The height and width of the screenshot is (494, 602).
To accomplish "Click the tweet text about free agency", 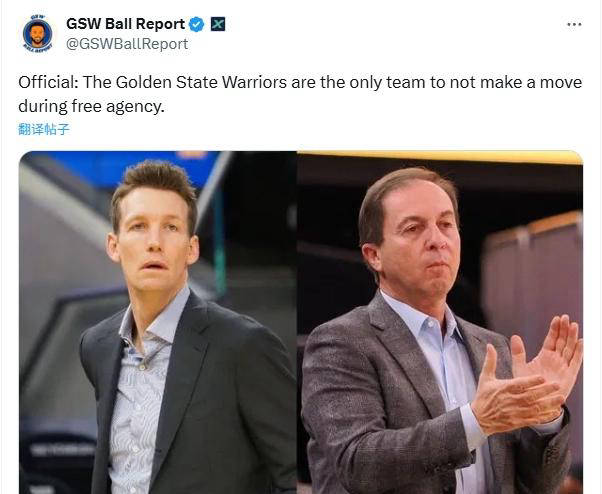I will [x=300, y=94].
